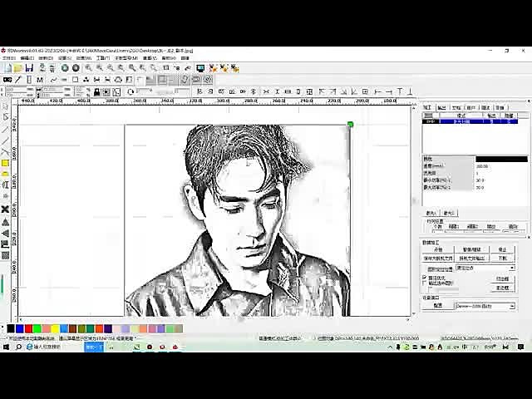Open the last menu in the menu bar
Image resolution: width=532 pixels, height=399 pixels.
185,58
